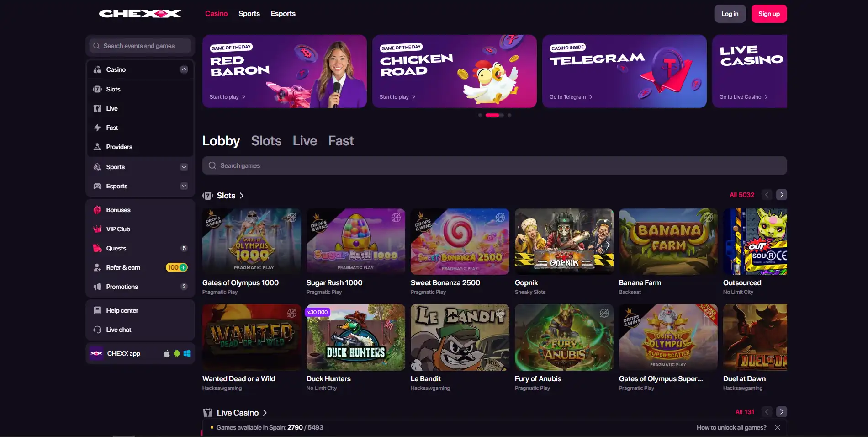Click the Help center book icon
Viewport: 868px width, 437px height.
97,310
